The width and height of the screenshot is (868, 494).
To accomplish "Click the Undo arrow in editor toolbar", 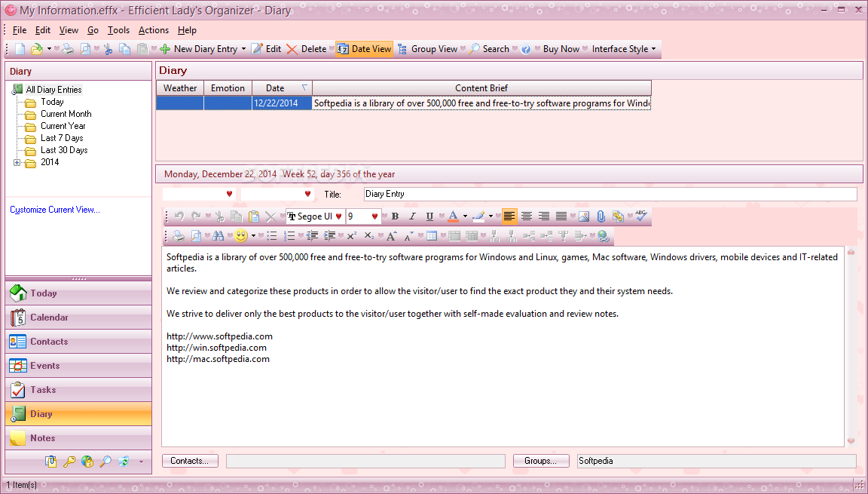I will (x=179, y=216).
